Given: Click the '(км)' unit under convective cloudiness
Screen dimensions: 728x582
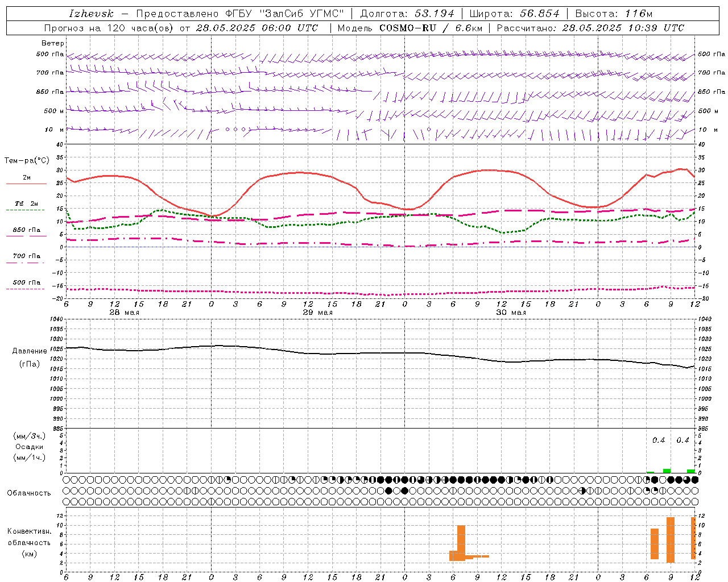Looking at the screenshot, I should [x=29, y=554].
